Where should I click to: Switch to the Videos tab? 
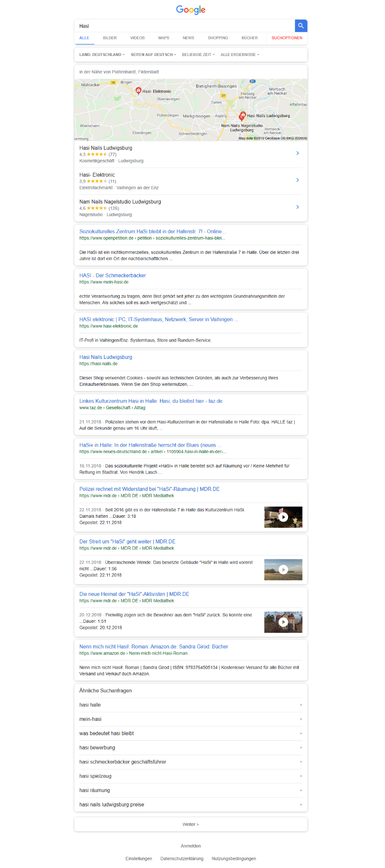(x=138, y=38)
